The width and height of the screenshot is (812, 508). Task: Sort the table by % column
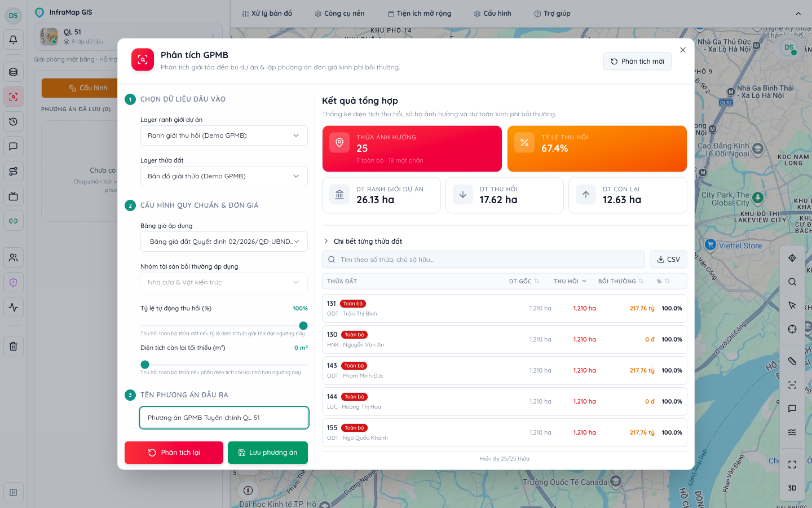coord(663,281)
